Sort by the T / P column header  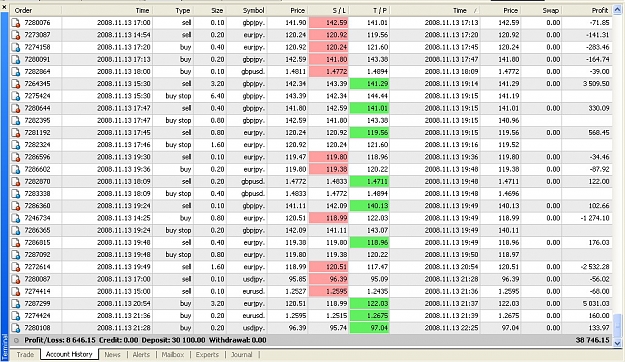(369, 10)
